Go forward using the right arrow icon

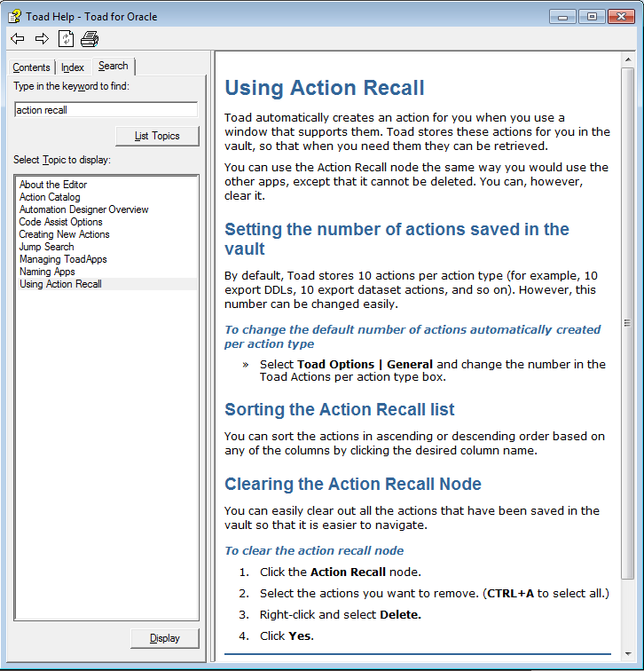(42, 39)
